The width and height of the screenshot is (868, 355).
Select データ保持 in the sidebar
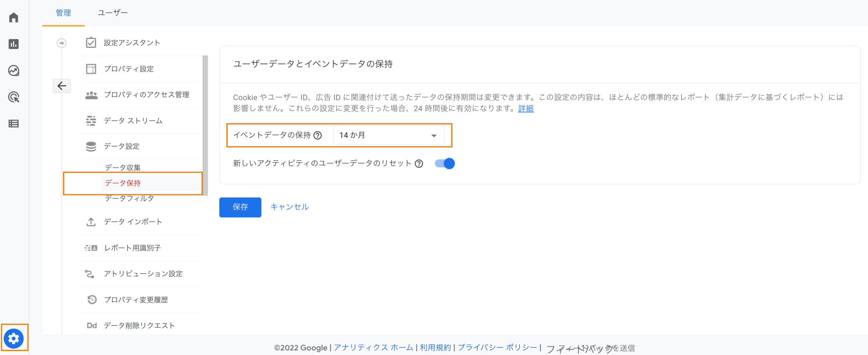[x=123, y=183]
